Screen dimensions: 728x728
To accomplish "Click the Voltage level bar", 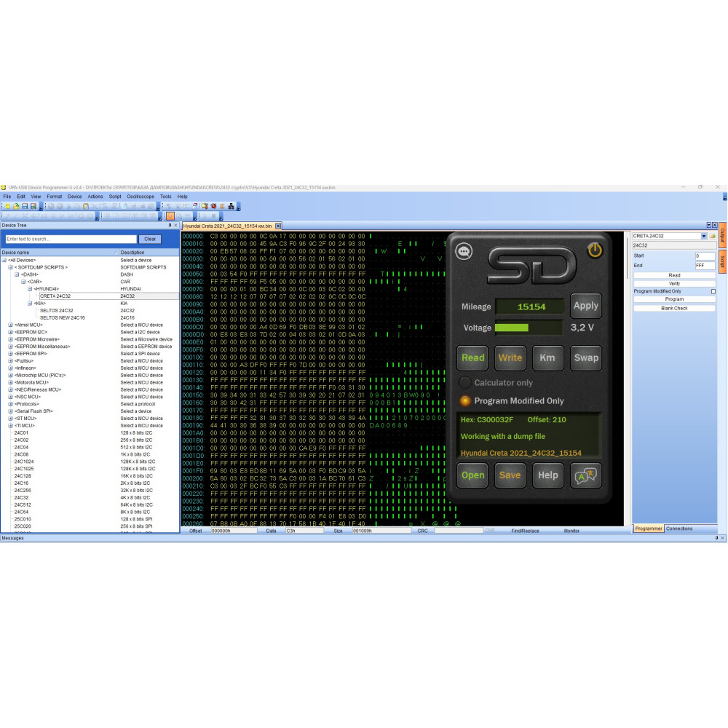I will click(x=529, y=328).
